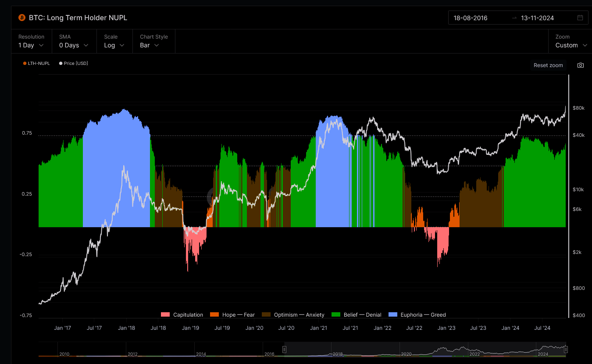Click the Belief — Denial green swatch
592x364 pixels.
click(x=336, y=315)
